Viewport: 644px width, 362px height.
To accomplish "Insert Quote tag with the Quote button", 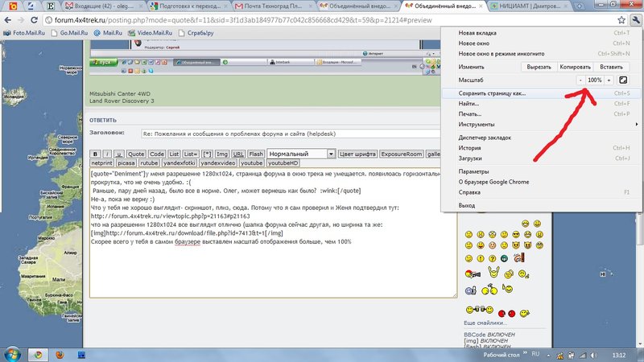I will click(x=136, y=154).
